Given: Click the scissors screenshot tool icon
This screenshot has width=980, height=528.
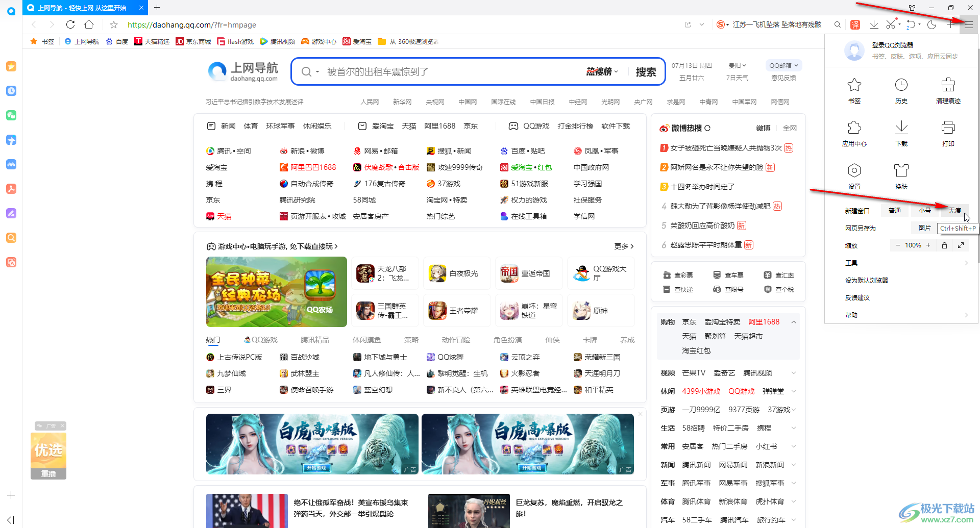Looking at the screenshot, I should coord(891,24).
